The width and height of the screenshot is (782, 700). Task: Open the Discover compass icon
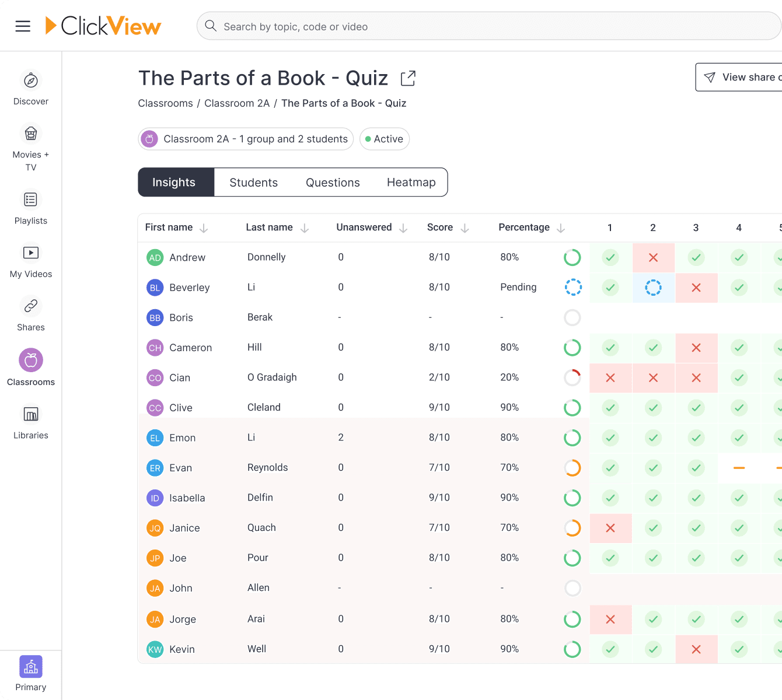31,80
